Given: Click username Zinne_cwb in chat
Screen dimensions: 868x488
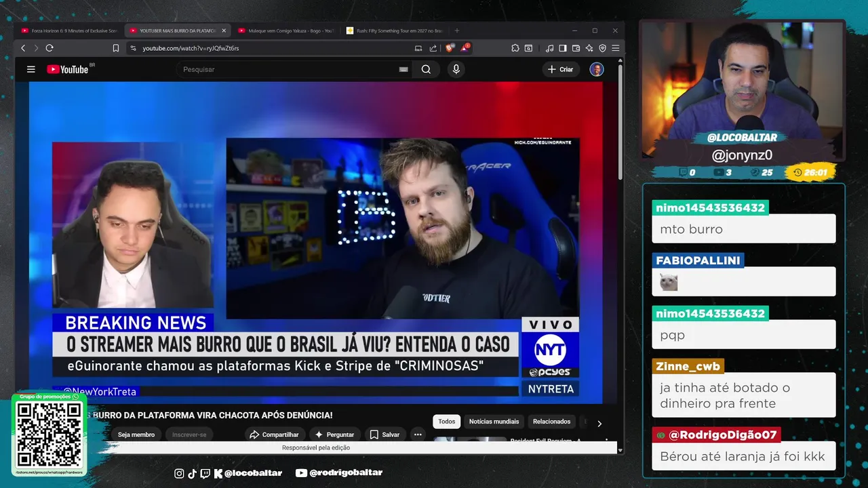Looking at the screenshot, I should pyautogui.click(x=688, y=367).
